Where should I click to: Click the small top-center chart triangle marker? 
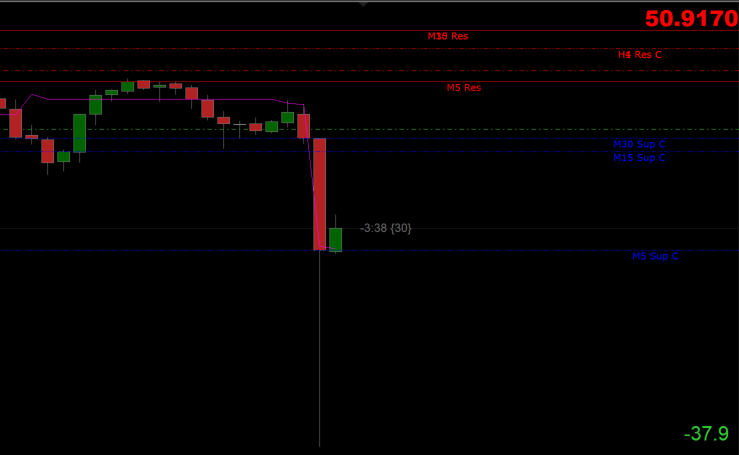363,4
